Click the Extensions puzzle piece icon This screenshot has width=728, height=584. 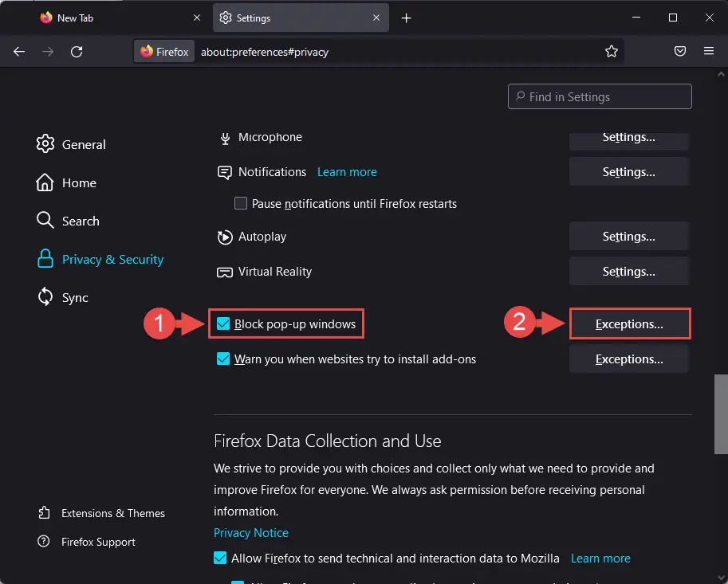pos(44,512)
